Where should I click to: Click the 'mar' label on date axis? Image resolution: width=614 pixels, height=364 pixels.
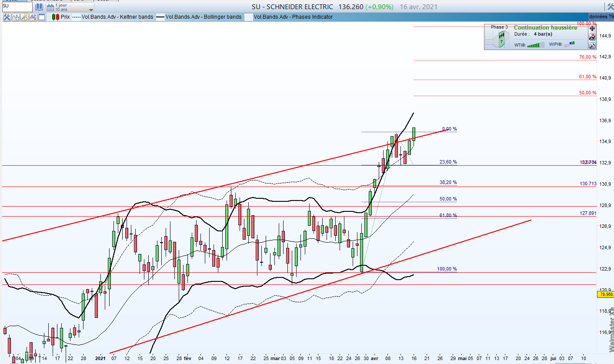pyautogui.click(x=275, y=359)
